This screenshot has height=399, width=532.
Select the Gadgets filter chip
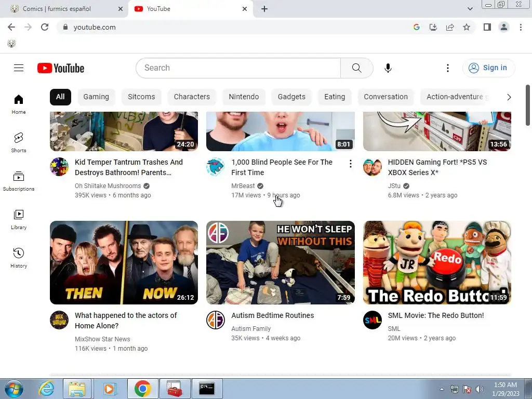[x=291, y=97]
